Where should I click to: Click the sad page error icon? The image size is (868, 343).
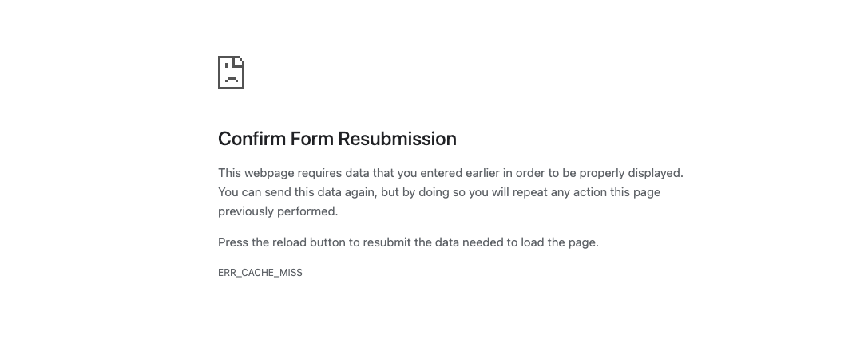point(231,73)
